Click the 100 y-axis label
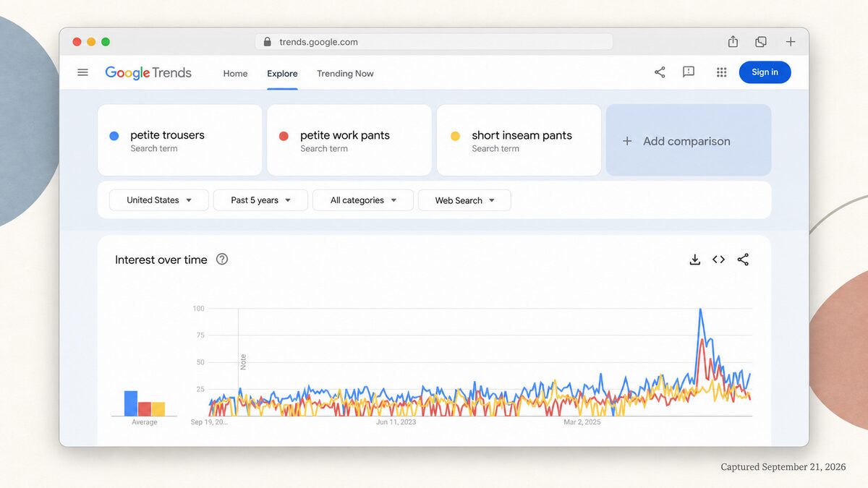 (x=198, y=309)
